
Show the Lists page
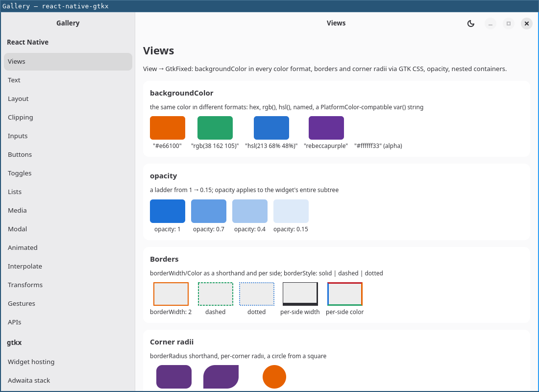click(68, 192)
